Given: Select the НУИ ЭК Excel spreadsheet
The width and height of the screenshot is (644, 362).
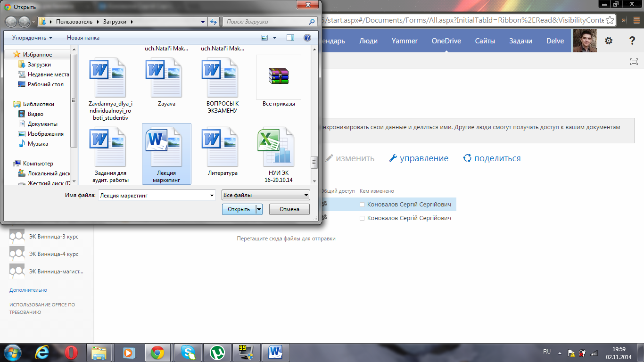Looking at the screenshot, I should tap(279, 154).
